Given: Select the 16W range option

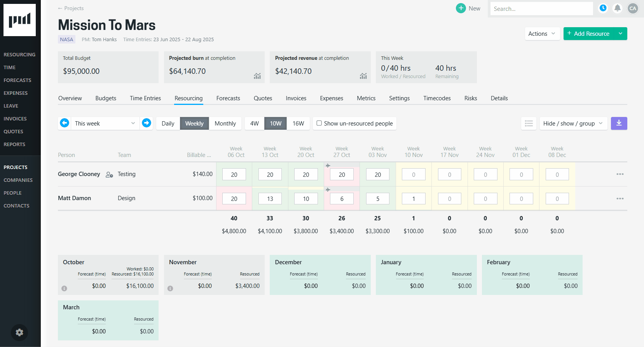Looking at the screenshot, I should pyautogui.click(x=298, y=124).
